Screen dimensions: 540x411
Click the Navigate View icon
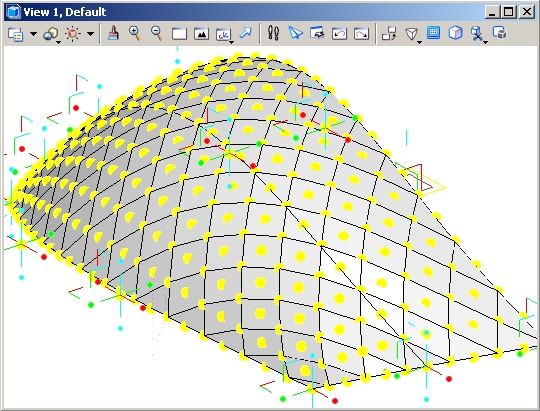point(317,33)
